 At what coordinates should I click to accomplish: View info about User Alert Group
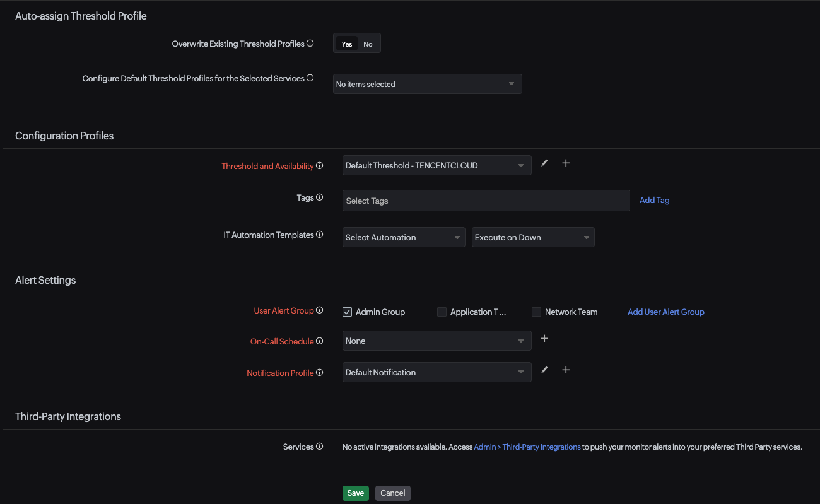click(x=320, y=310)
